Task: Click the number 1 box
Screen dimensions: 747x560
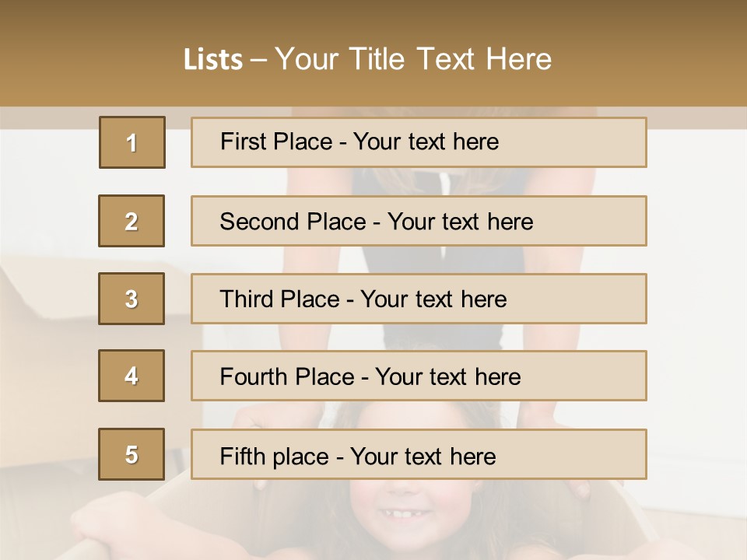Action: pos(132,142)
